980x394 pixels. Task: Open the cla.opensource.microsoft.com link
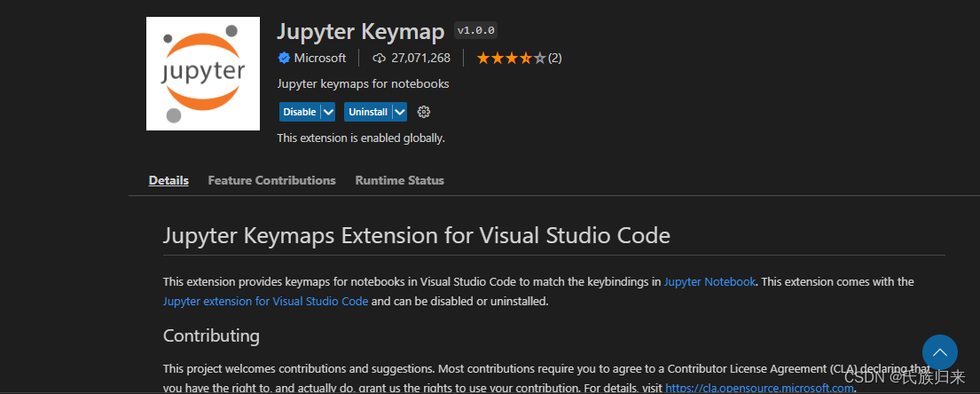pos(759,388)
